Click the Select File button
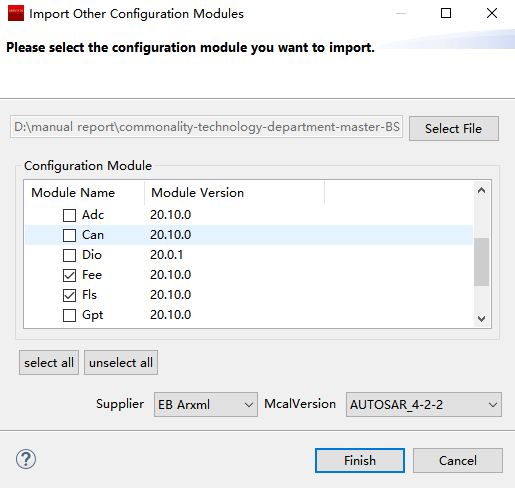515x488 pixels. click(454, 129)
